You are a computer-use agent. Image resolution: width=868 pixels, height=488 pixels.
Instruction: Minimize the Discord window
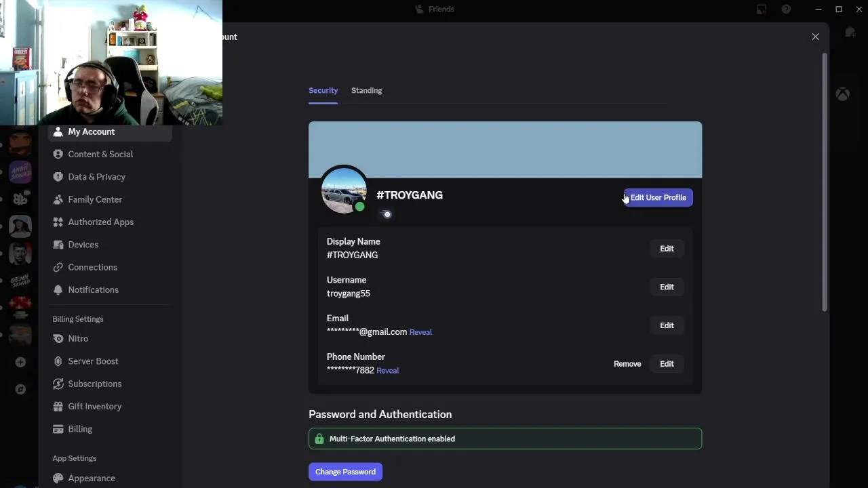[819, 9]
